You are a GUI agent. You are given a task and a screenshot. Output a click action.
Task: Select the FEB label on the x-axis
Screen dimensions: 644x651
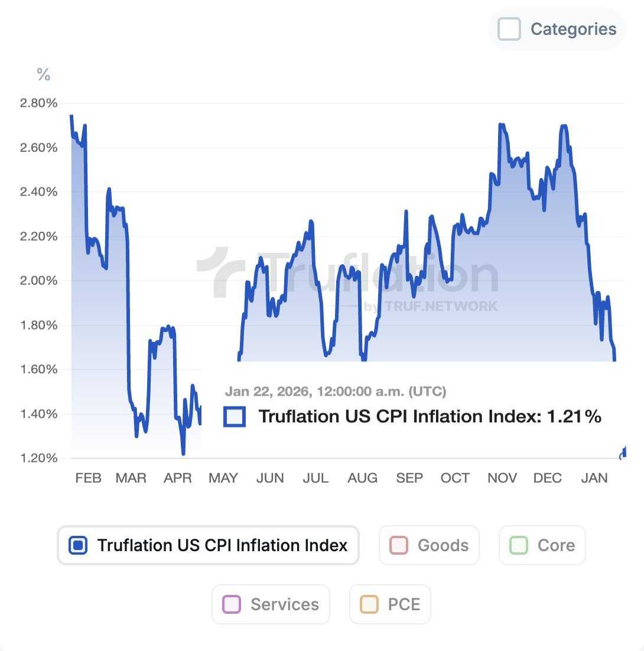click(89, 478)
